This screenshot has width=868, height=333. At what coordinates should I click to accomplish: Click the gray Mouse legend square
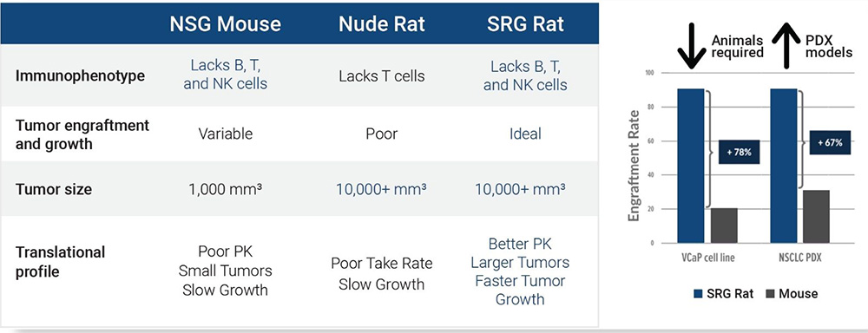pyautogui.click(x=771, y=294)
